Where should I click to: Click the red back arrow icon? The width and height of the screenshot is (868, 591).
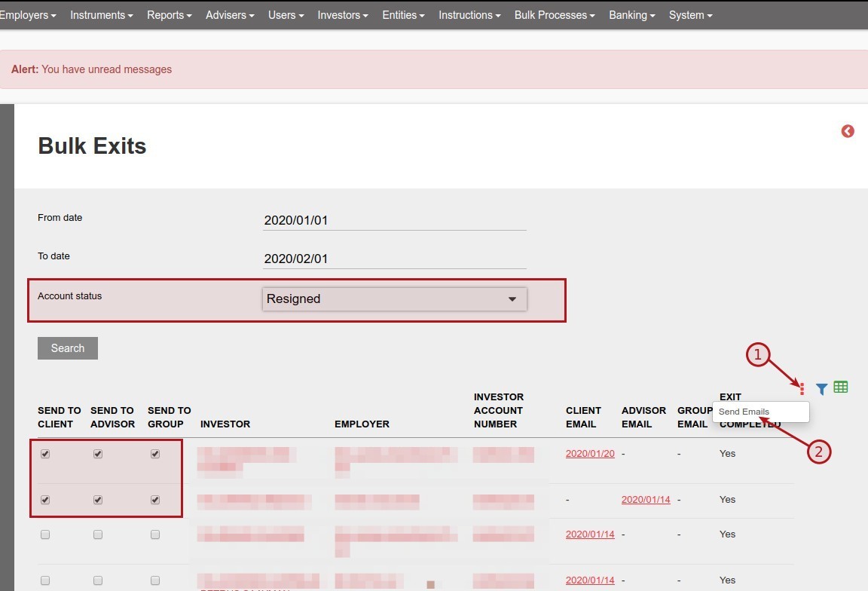[x=848, y=131]
